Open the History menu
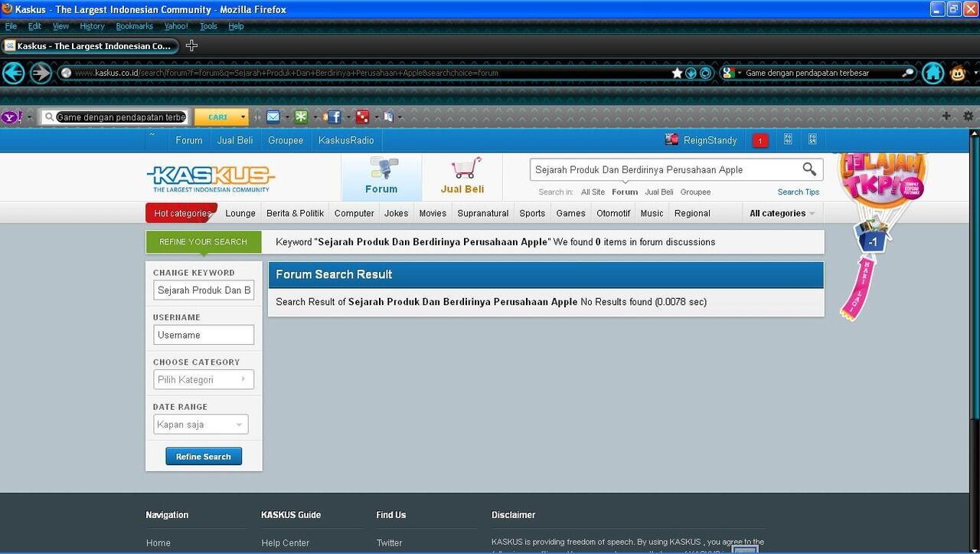This screenshot has height=554, width=980. click(92, 26)
